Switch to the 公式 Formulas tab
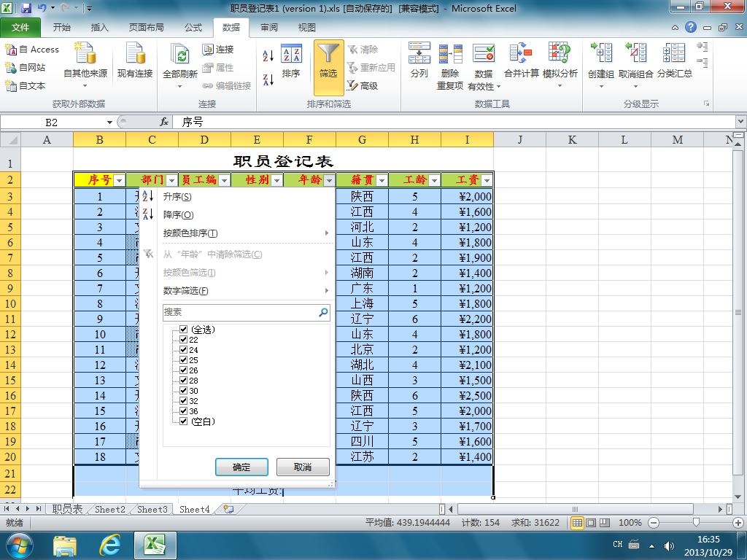 click(x=193, y=28)
